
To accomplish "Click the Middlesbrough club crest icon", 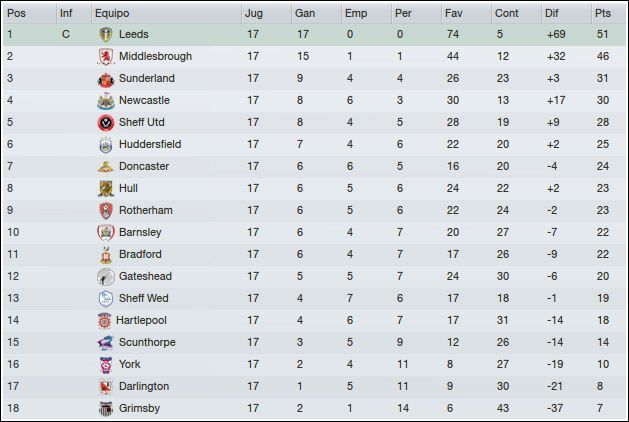I will 106,57.
